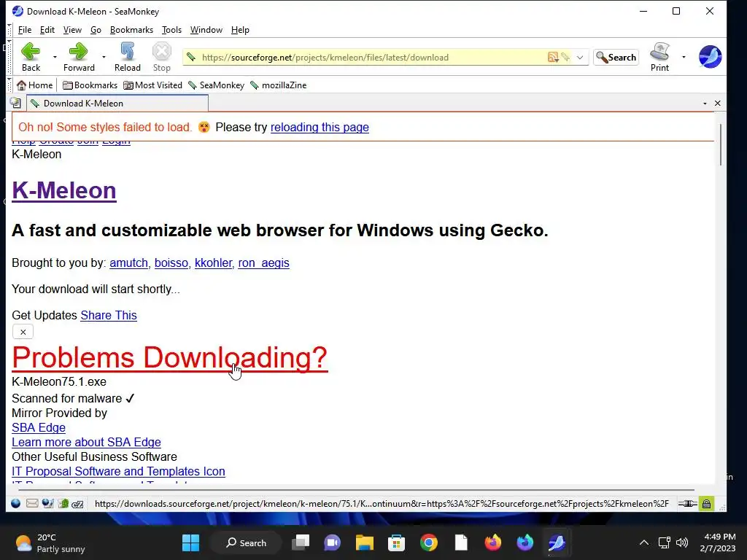Click the Problems Downloading? link
This screenshot has height=560, width=747.
pyautogui.click(x=169, y=357)
